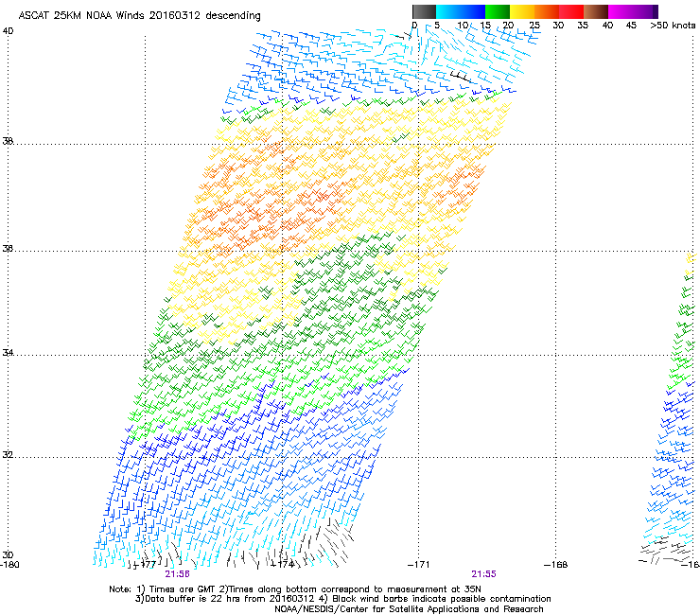Click the ">50 knots" legend label
The image size is (700, 615).
click(x=673, y=26)
